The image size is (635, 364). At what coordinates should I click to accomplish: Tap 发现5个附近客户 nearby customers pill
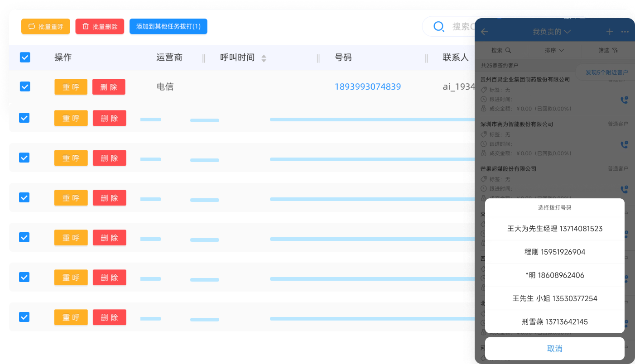(606, 72)
